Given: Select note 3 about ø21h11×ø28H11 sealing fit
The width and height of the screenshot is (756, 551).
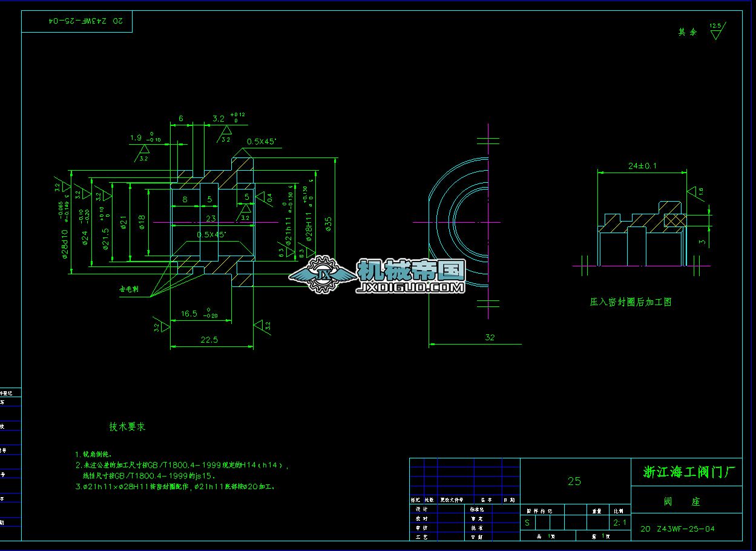Looking at the screenshot, I should pyautogui.click(x=176, y=486).
